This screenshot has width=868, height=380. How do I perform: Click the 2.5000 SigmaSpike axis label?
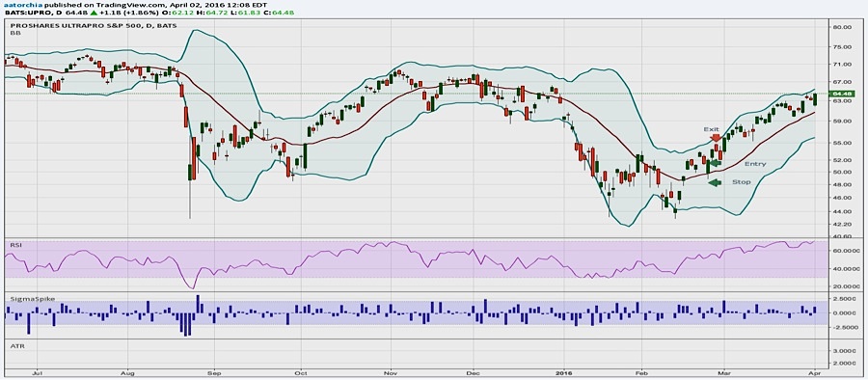pos(844,299)
